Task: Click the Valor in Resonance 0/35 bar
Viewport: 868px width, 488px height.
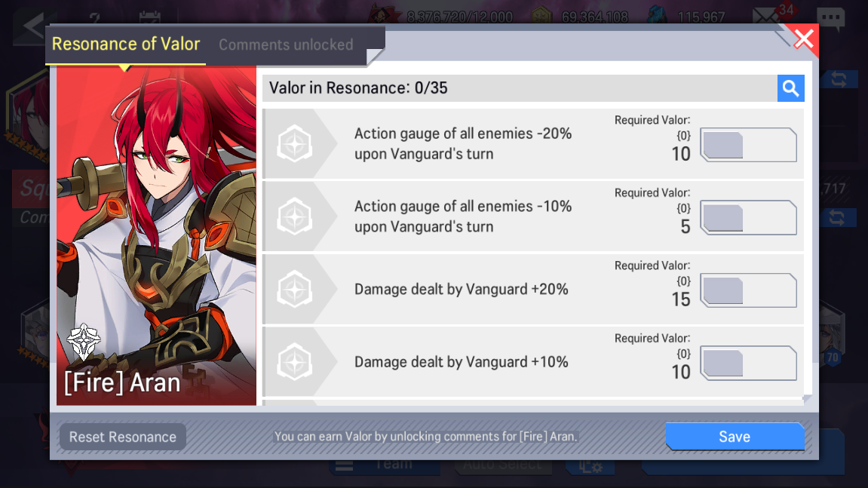Action: tap(520, 88)
